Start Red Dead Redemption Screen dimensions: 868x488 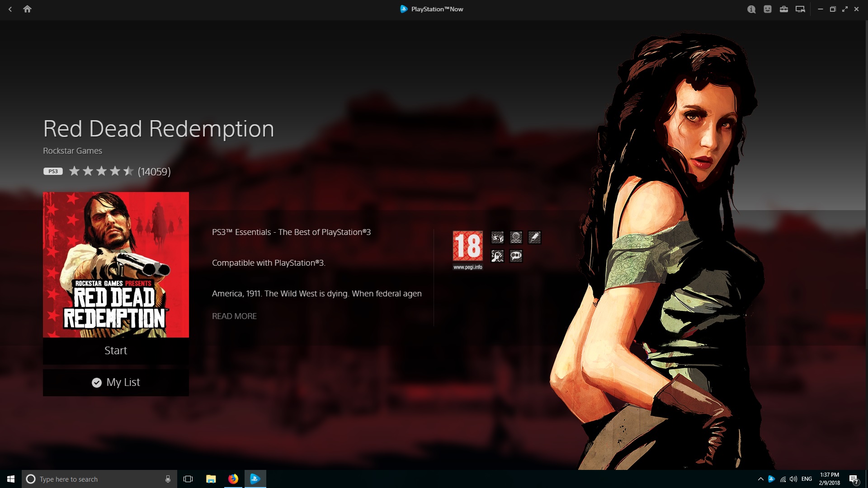click(x=116, y=351)
